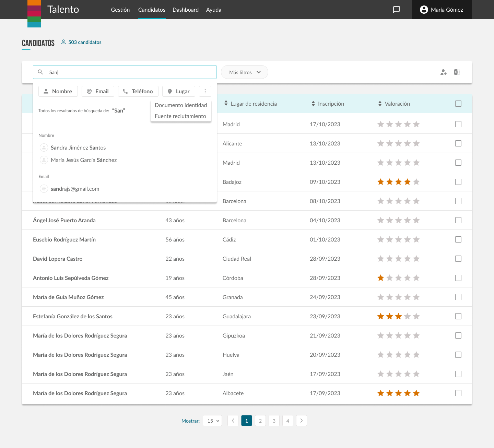494x448 pixels.
Task: Tick the select-all checkbox in the table header
Action: pos(458,104)
